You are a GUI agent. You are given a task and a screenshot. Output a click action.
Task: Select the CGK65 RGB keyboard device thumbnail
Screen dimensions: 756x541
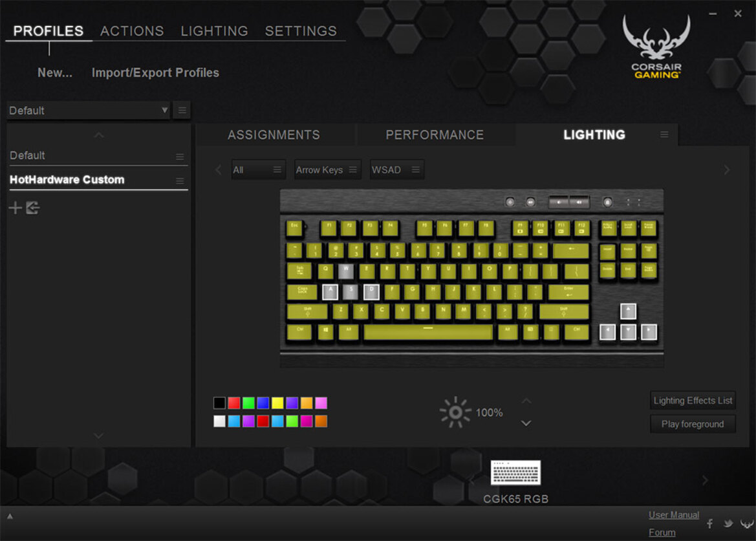[515, 472]
